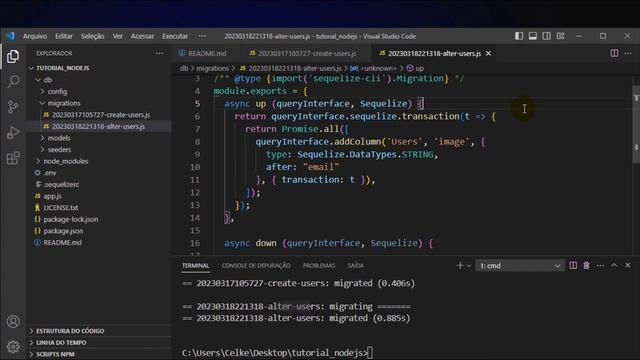Open the .env file

[99, 173]
